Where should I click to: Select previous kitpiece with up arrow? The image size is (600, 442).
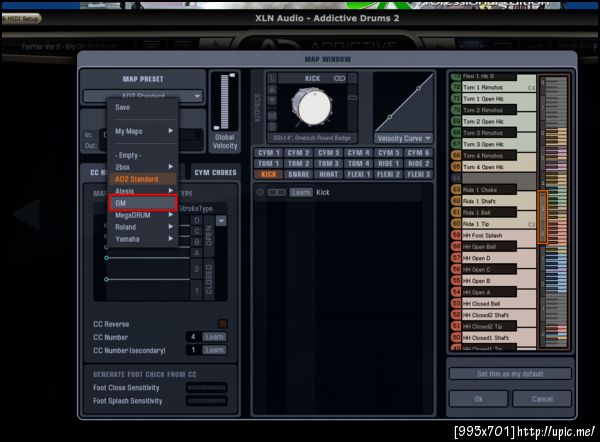coord(272,90)
